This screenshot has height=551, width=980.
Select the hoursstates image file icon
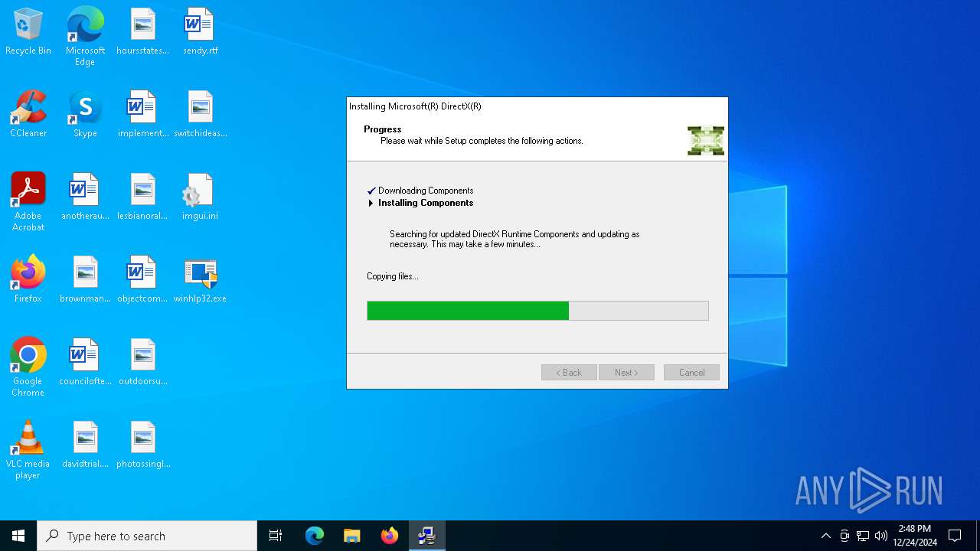point(142,32)
